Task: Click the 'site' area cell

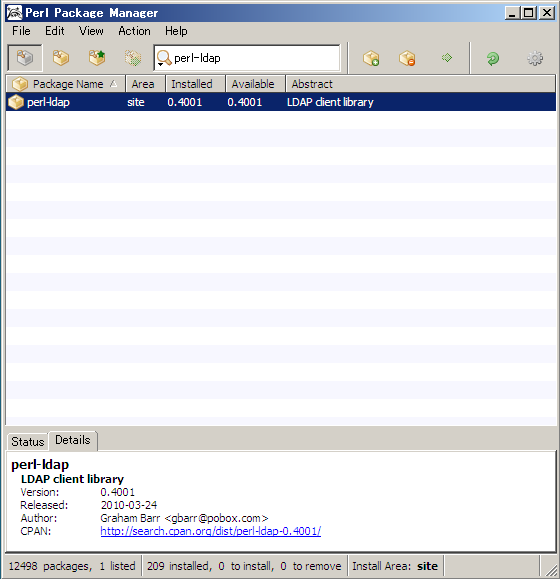Action: click(x=136, y=102)
